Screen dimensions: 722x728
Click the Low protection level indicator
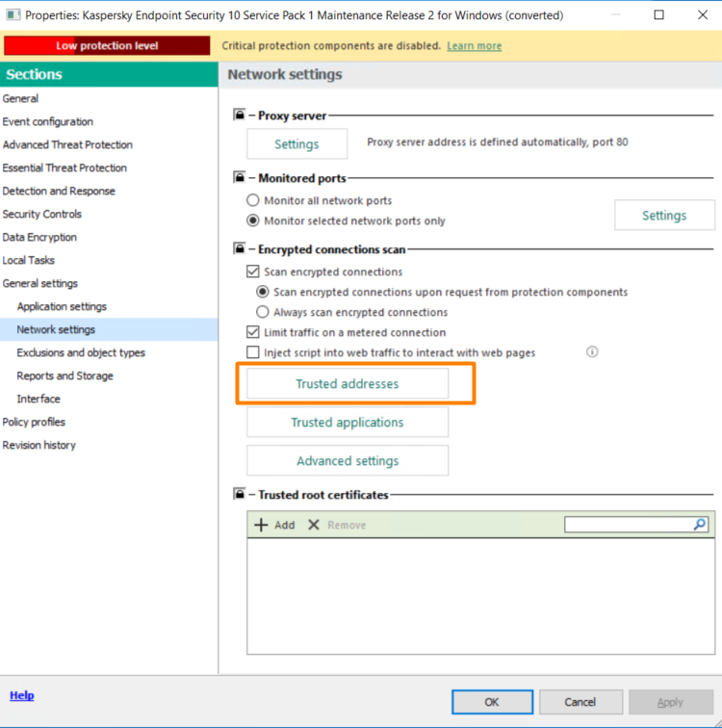coord(107,45)
